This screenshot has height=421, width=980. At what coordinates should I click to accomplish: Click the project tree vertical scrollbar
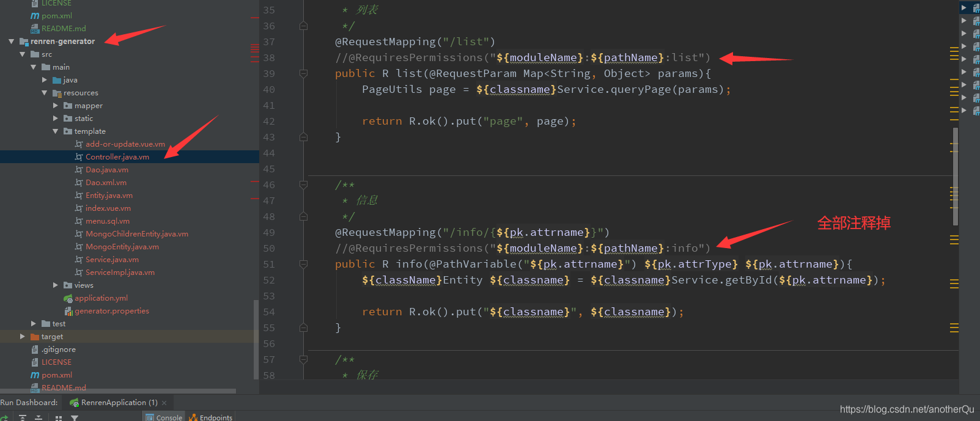(256, 339)
